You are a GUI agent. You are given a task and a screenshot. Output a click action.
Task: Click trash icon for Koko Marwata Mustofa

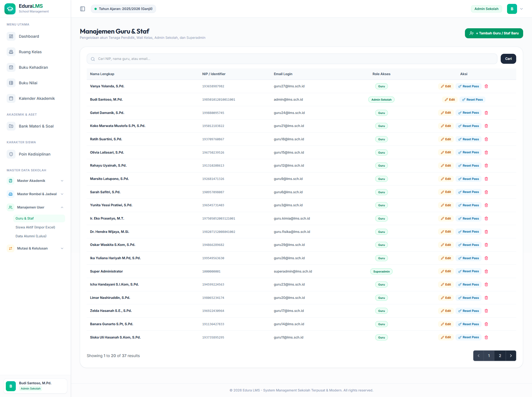pos(486,126)
